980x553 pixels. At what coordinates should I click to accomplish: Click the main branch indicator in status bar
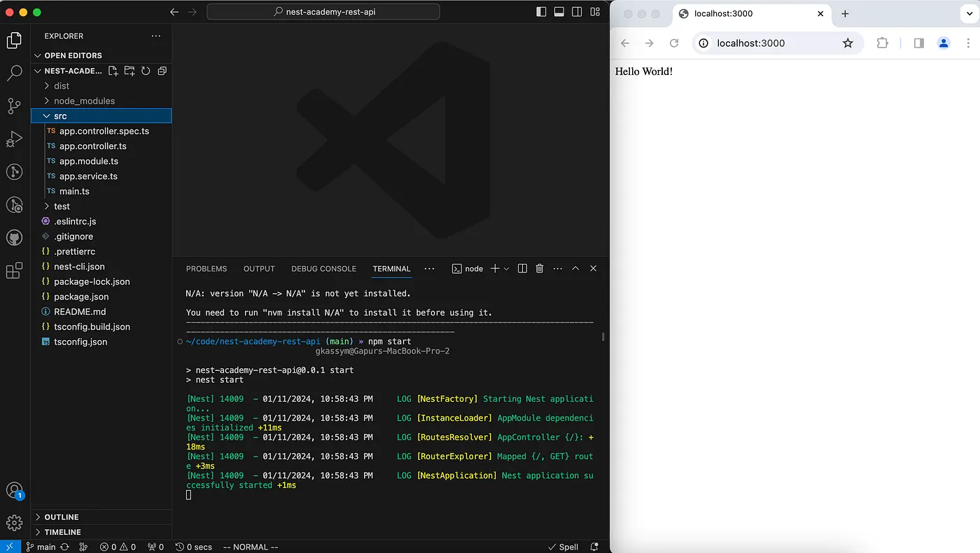pyautogui.click(x=42, y=547)
